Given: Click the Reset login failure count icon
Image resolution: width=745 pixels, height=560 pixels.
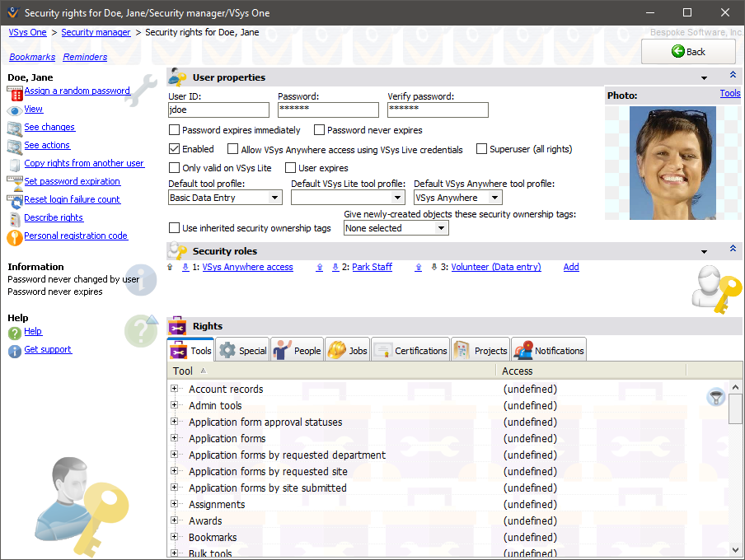Looking at the screenshot, I should [15, 200].
